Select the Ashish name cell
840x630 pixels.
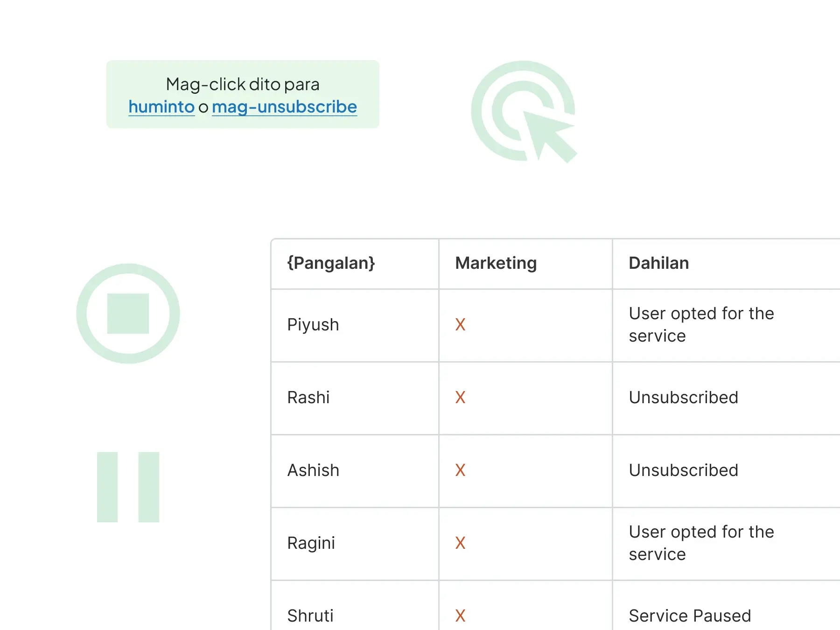tap(313, 470)
